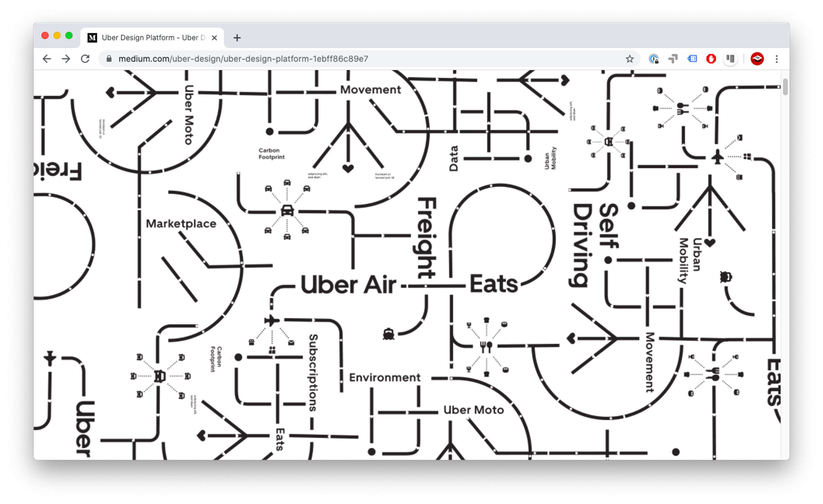Screen dimensions: 823x504
Task: Click the 'Carbon Footprint' label below the dot
Action: coord(271,153)
